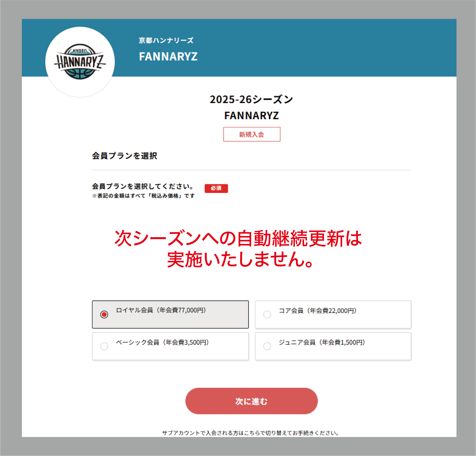Click the 税込み価格 note text
Screen dimensions: 476x456
click(143, 196)
